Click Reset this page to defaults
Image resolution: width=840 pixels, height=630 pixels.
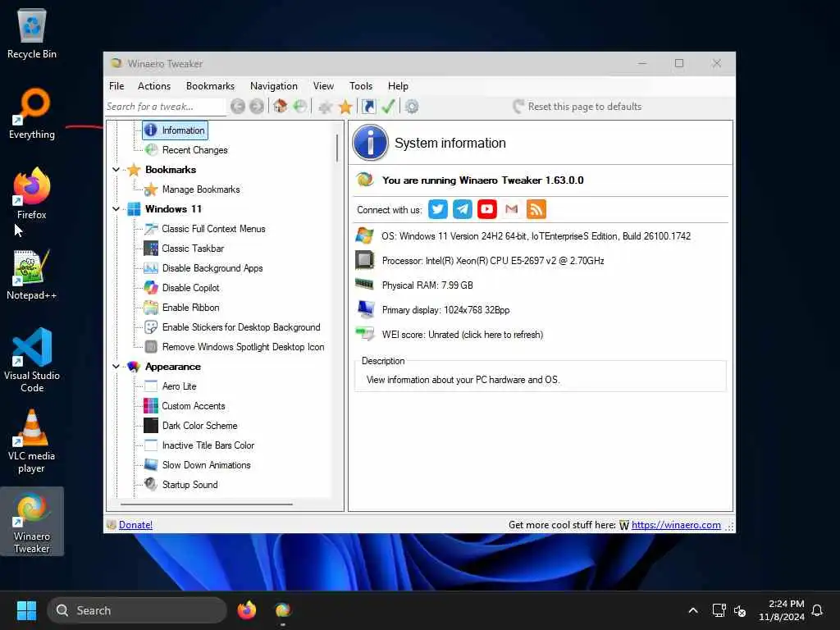pyautogui.click(x=577, y=107)
